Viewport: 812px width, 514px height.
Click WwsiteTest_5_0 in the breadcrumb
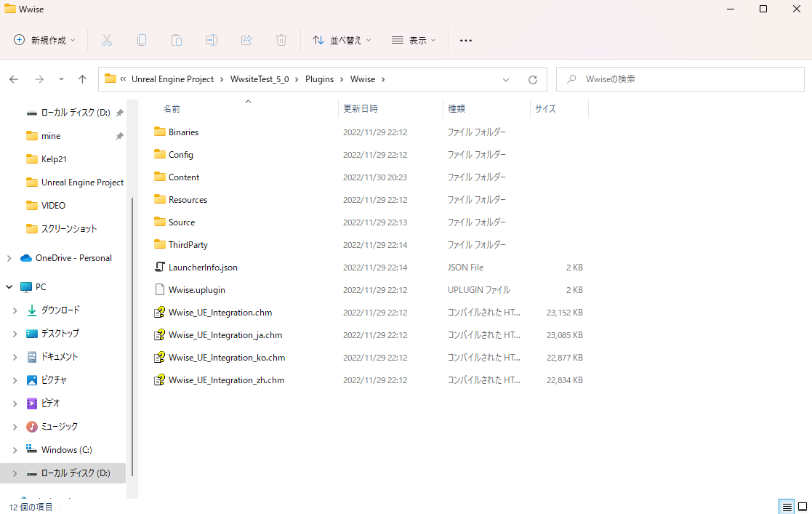point(260,79)
